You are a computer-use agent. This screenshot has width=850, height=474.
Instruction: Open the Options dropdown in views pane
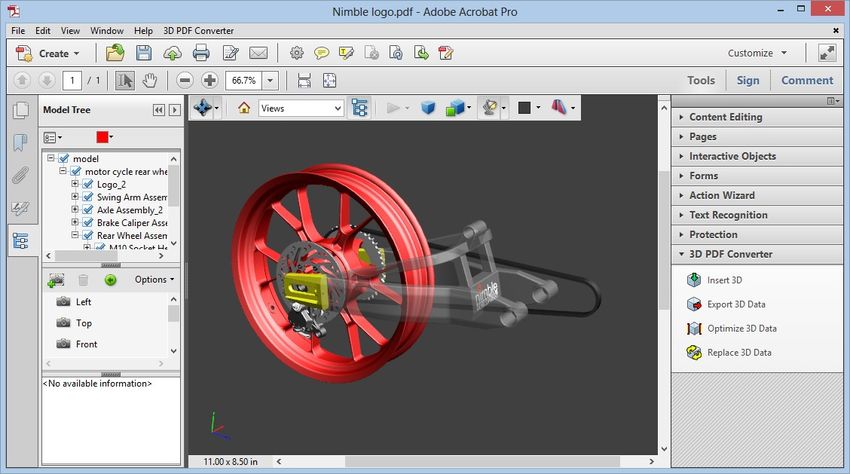click(x=154, y=280)
